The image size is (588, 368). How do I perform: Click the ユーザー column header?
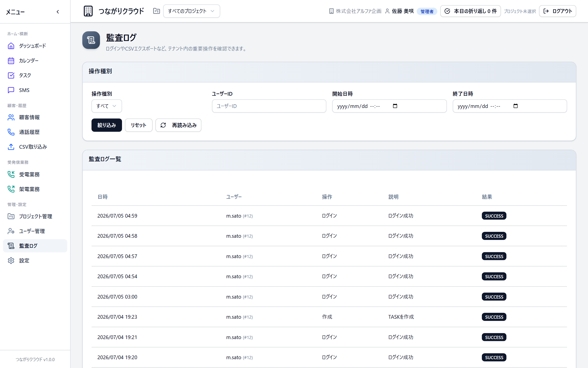tap(234, 197)
